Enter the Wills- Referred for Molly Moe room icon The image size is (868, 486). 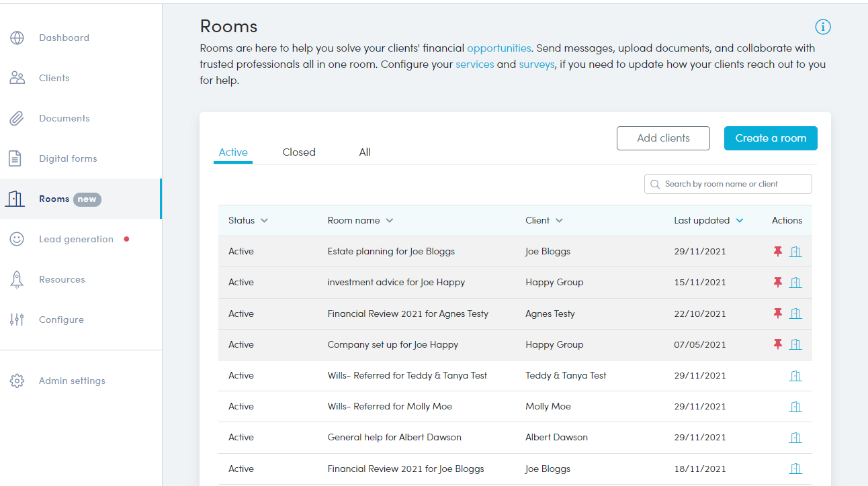tap(795, 406)
